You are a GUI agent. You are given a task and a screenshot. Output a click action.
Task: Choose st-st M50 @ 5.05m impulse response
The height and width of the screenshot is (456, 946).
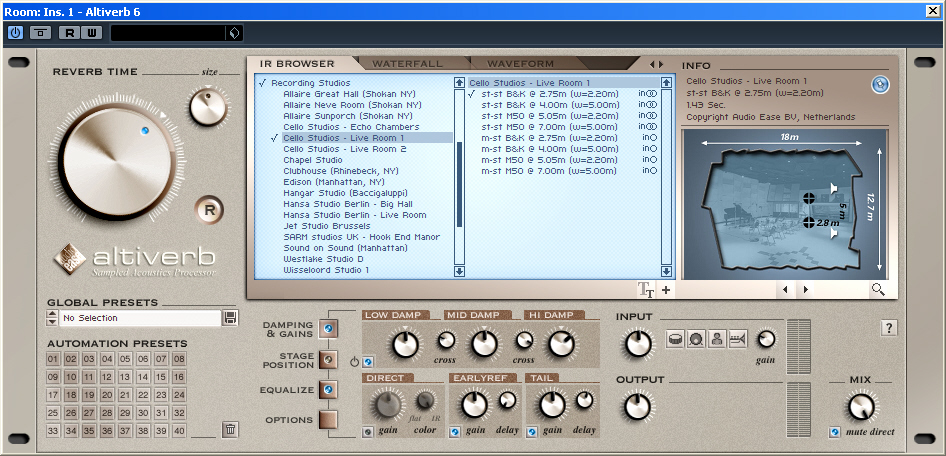[550, 116]
